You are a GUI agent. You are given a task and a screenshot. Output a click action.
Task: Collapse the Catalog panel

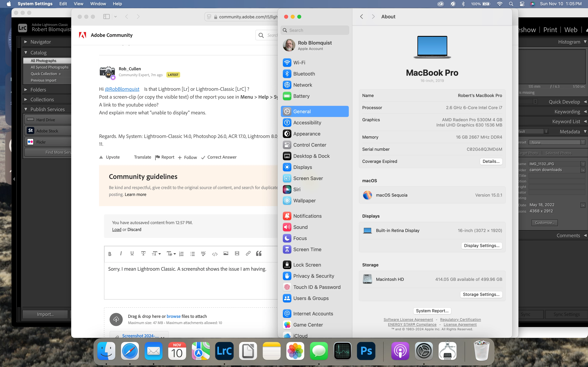[26, 52]
